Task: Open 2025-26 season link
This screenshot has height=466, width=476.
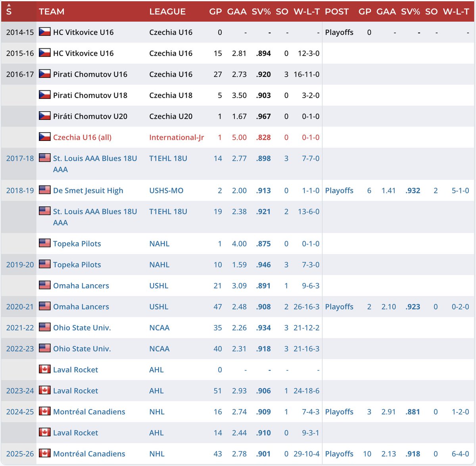Action: point(20,454)
